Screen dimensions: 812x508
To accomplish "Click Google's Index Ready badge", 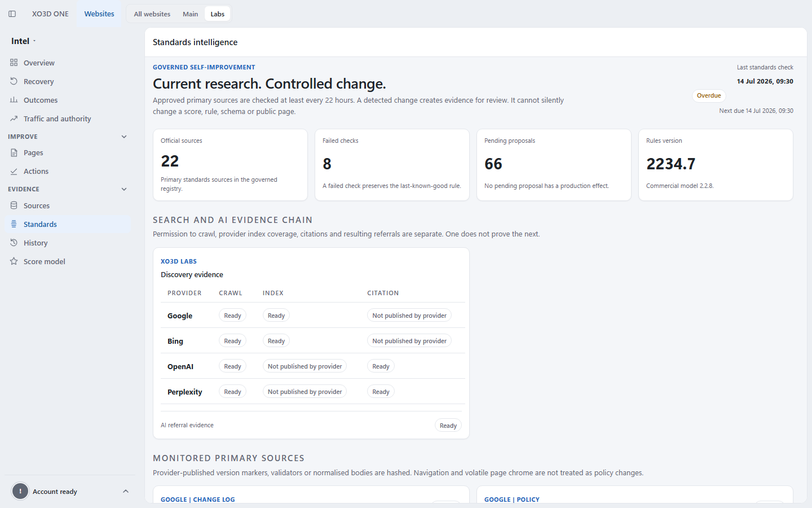I will [x=276, y=316].
